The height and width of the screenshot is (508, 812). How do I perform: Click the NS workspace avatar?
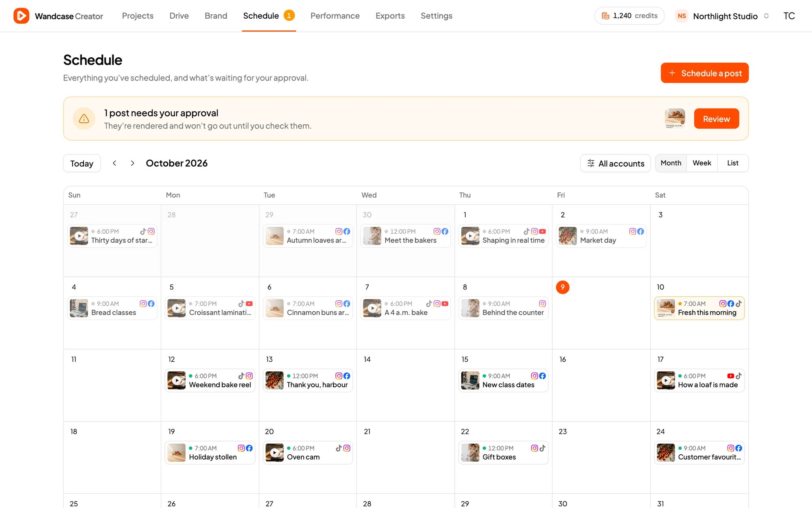click(x=682, y=16)
